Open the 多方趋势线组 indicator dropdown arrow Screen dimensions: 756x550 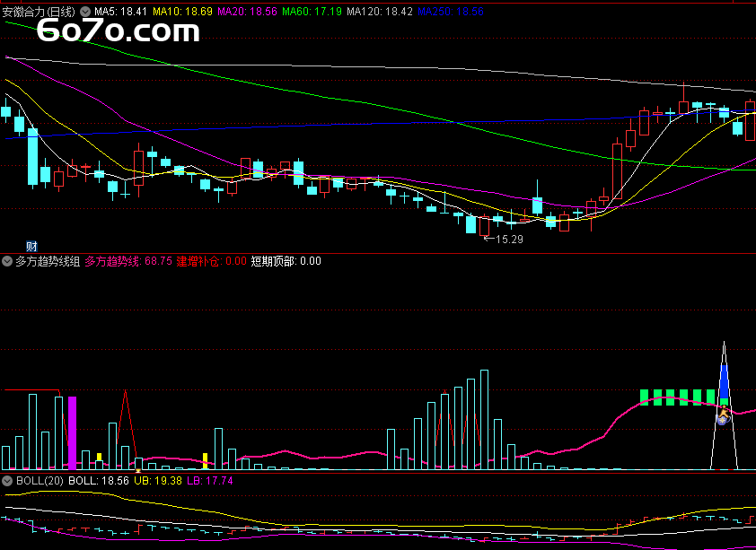click(x=7, y=261)
